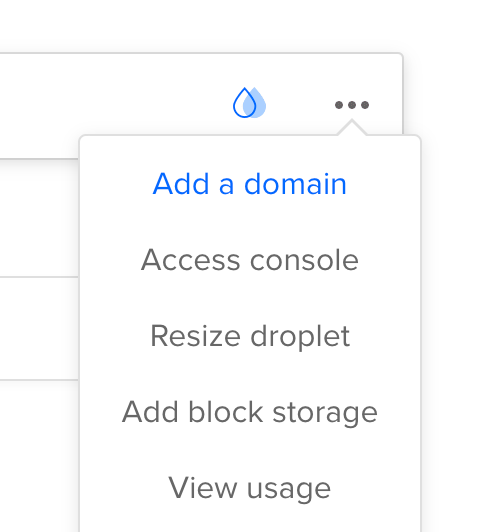Select Add a domain

click(250, 184)
